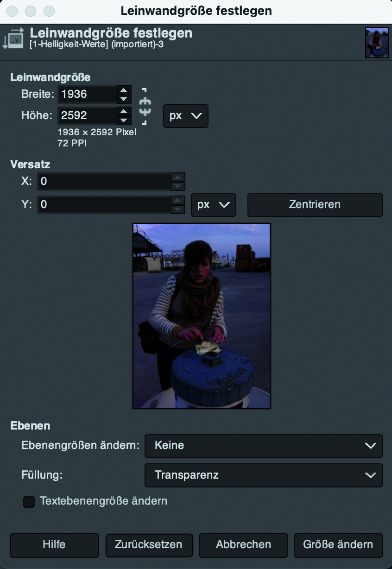Screen dimensions: 392x569
Task: Increase Breite with the up arrow
Action: 124,90
